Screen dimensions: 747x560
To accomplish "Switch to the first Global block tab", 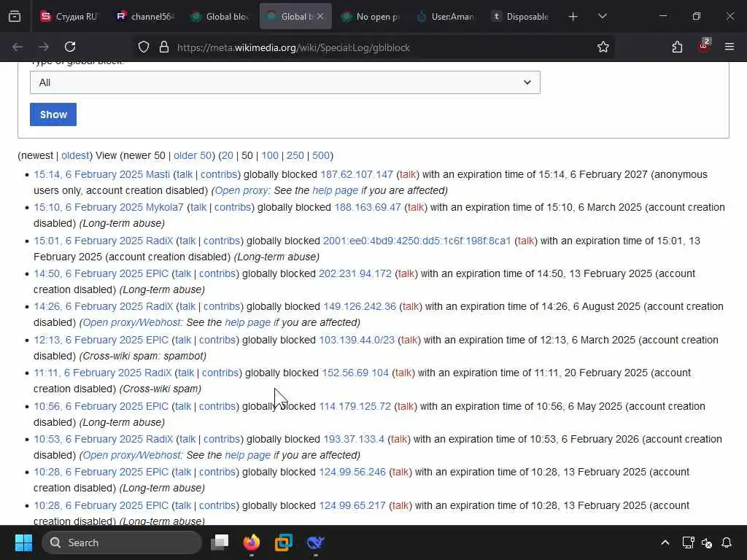I will coord(220,17).
